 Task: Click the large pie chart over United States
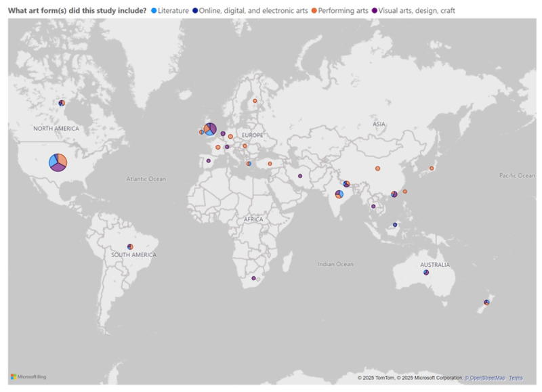(58, 162)
